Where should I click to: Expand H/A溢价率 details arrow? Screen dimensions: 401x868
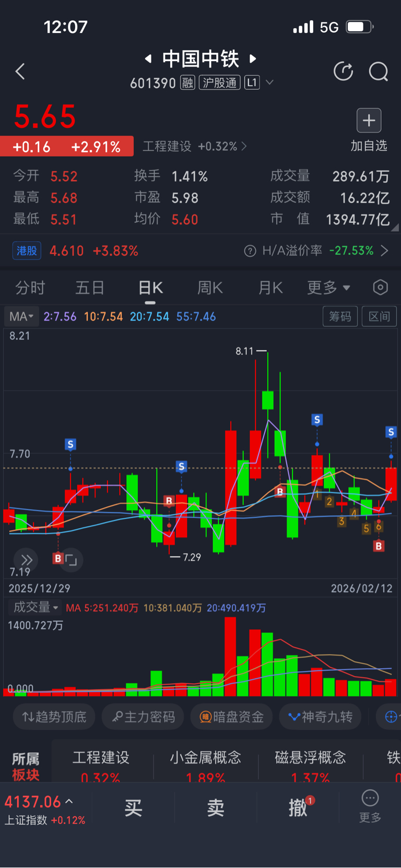coord(384,251)
